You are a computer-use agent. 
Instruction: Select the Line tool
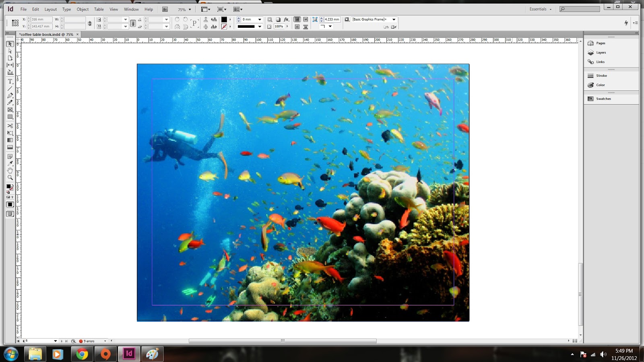point(10,88)
